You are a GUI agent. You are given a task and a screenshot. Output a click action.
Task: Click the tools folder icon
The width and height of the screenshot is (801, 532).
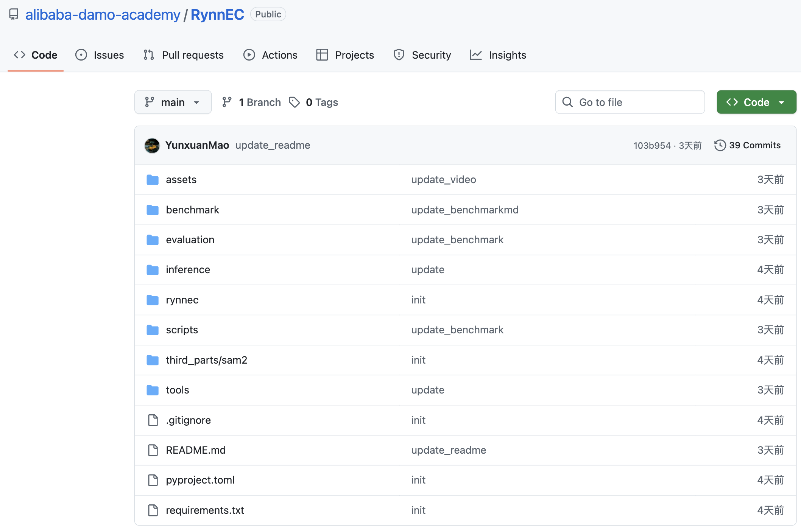point(153,390)
